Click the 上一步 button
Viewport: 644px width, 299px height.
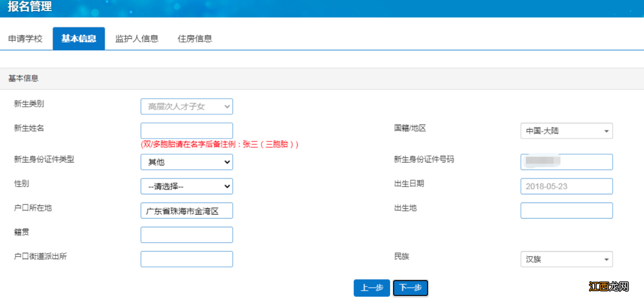click(372, 288)
